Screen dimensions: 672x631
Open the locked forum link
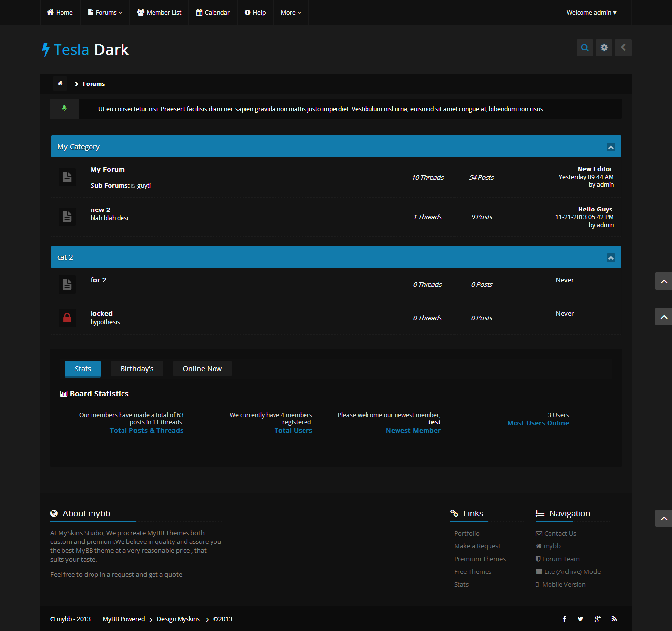(x=101, y=313)
